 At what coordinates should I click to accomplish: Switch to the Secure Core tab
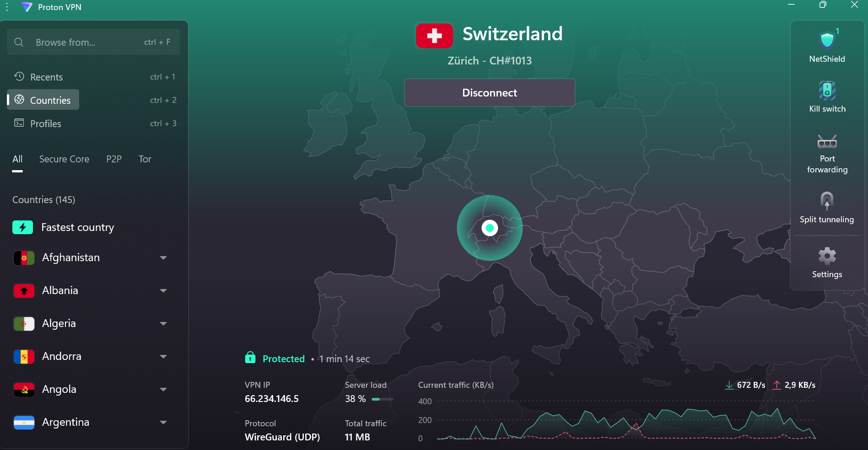coord(64,159)
